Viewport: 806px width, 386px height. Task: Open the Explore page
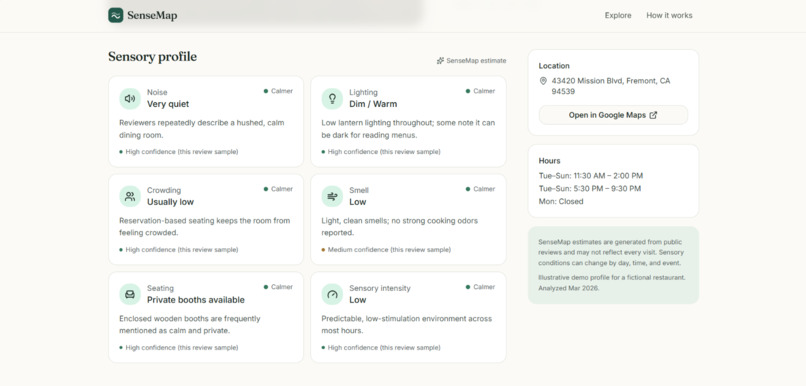click(x=618, y=15)
